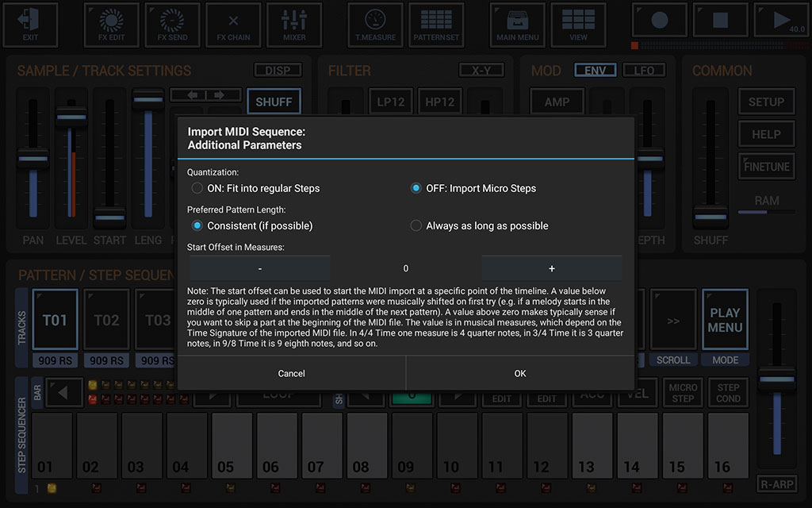This screenshot has height=508, width=812.
Task: Open the MIXER view
Action: tap(294, 25)
